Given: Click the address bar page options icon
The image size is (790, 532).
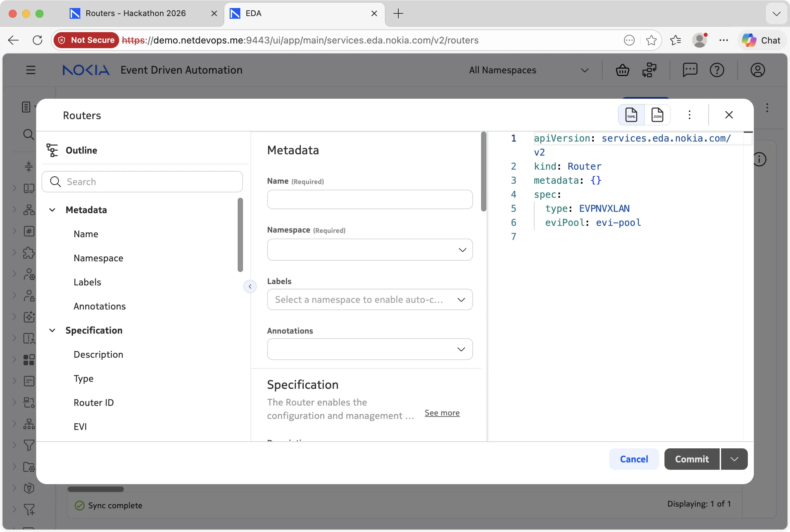Looking at the screenshot, I should (x=629, y=40).
